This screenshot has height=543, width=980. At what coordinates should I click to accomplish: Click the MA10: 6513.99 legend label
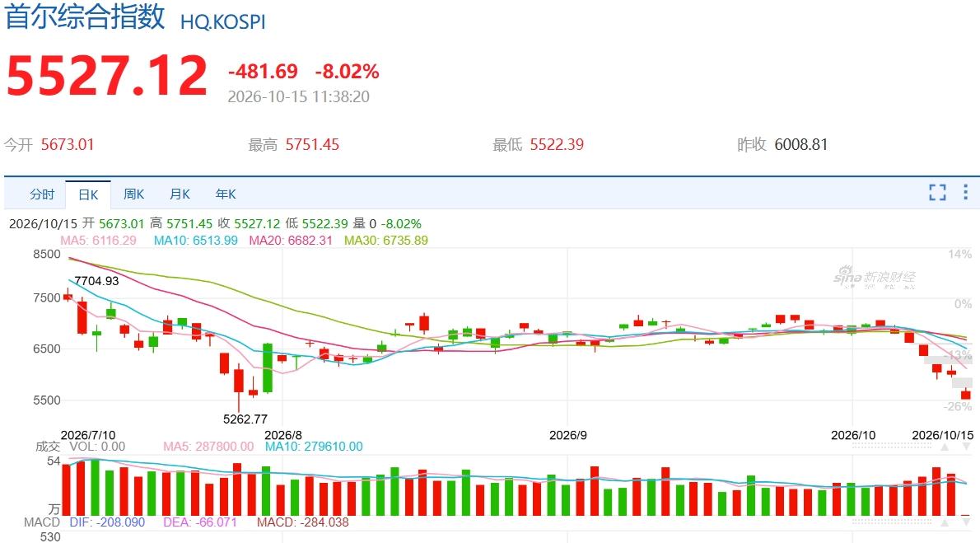pos(196,241)
